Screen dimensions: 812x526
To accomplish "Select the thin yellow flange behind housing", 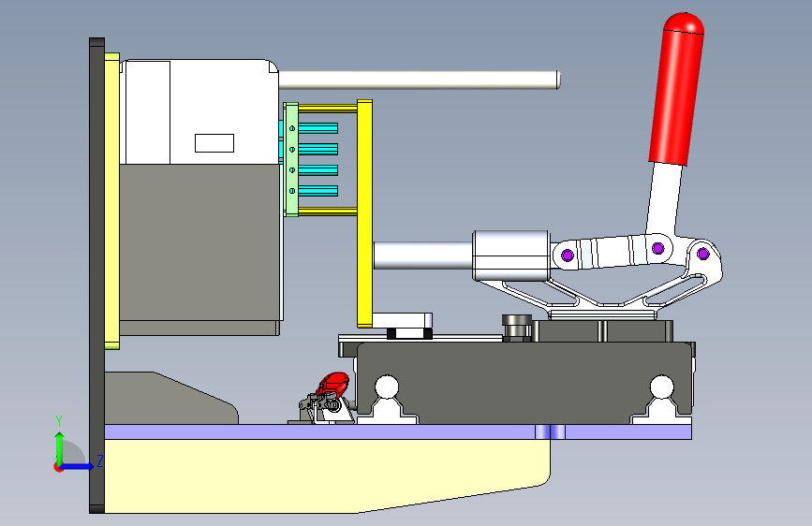I will click(112, 201).
